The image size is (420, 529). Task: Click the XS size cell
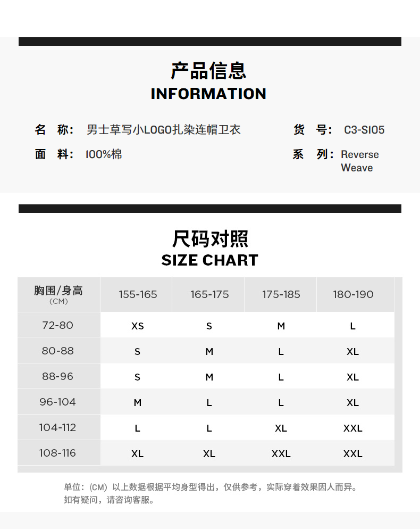pos(138,326)
